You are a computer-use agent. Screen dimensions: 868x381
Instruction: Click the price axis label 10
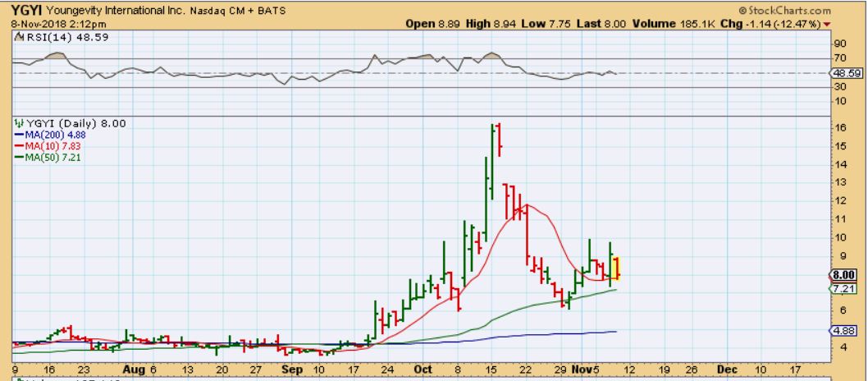click(840, 237)
